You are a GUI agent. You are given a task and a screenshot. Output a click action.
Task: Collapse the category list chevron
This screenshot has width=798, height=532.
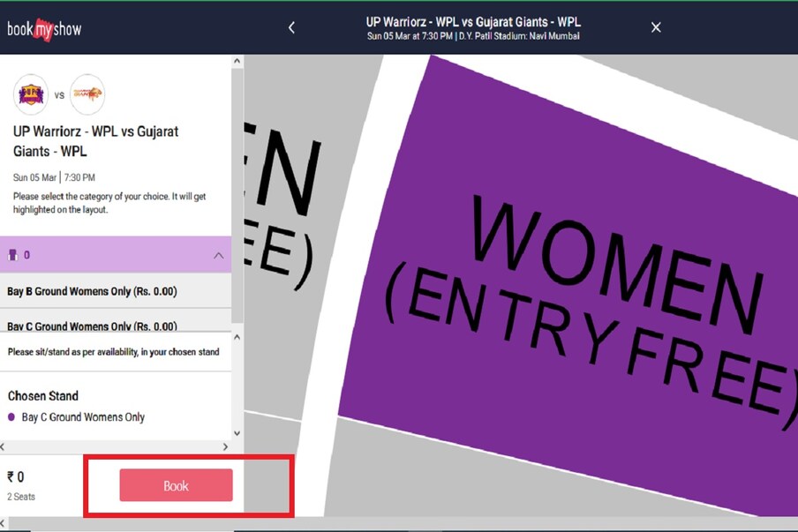click(x=218, y=255)
